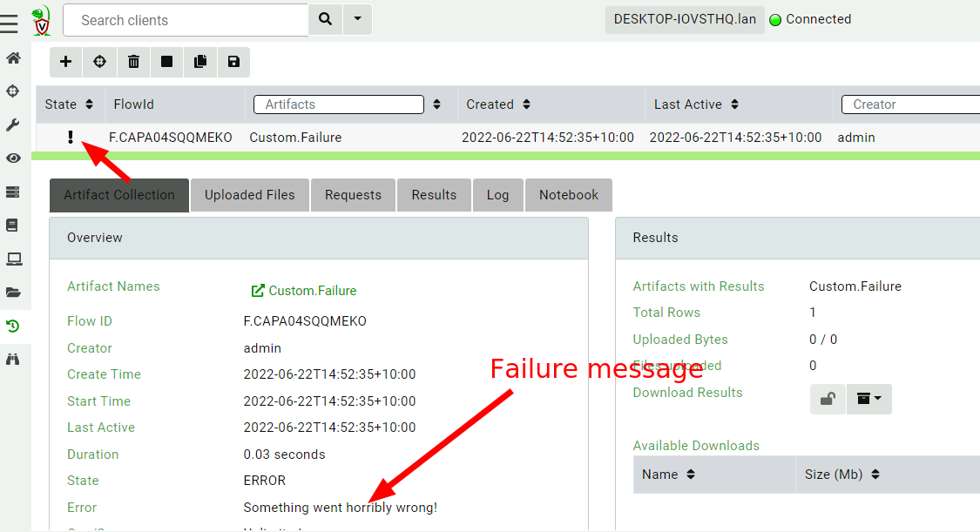Screen dimensions: 980x532
Task: Stop the collection with the square icon
Action: pos(166,62)
